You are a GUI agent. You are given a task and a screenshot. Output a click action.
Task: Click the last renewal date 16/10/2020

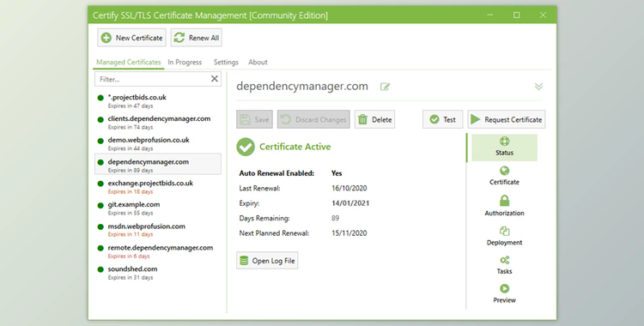[349, 188]
